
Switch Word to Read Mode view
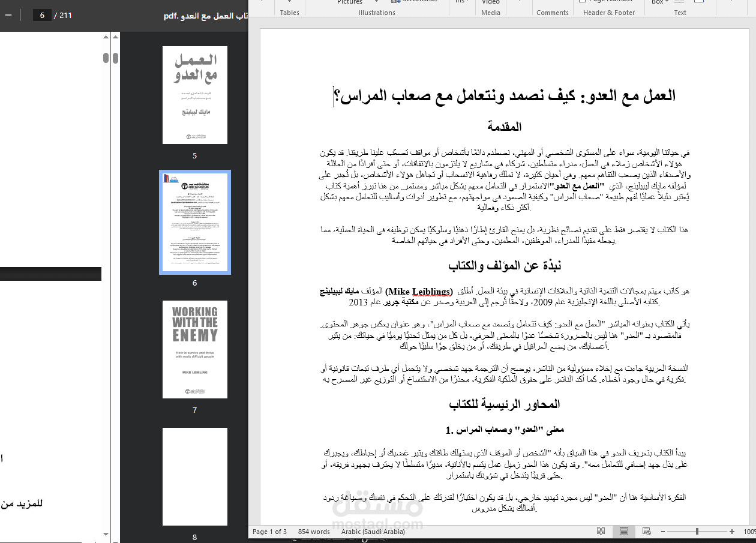pos(601,532)
